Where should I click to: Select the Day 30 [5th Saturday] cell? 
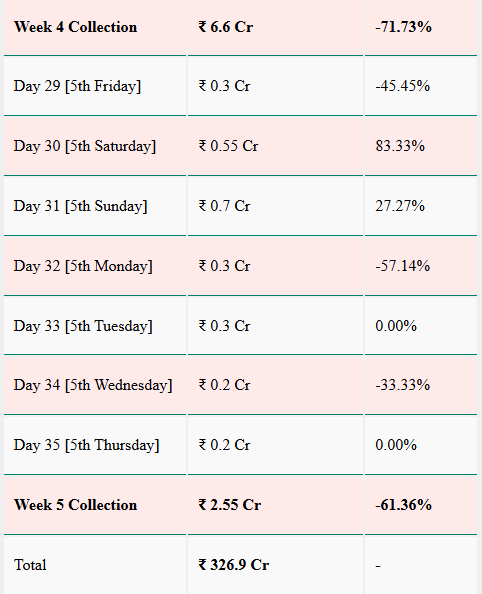85,146
